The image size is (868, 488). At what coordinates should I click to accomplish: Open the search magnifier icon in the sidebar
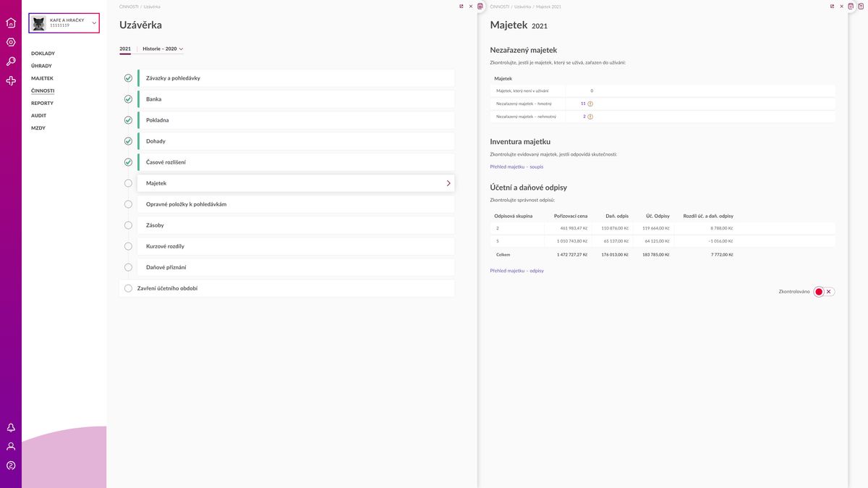pos(11,62)
